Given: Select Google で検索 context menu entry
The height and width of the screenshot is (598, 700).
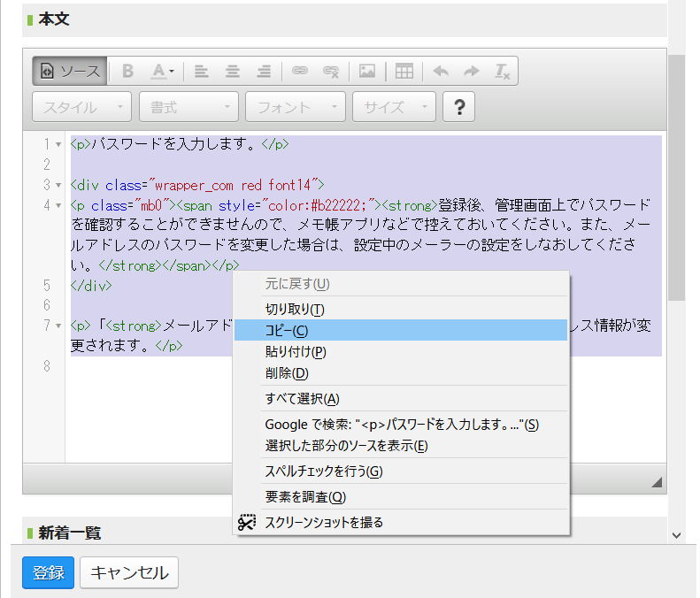Looking at the screenshot, I should click(x=401, y=424).
